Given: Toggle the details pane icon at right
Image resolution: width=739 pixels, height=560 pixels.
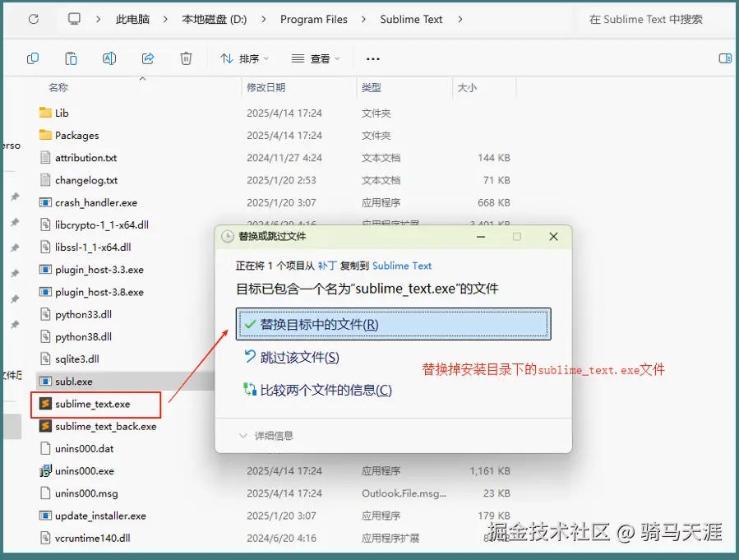Looking at the screenshot, I should tap(725, 58).
